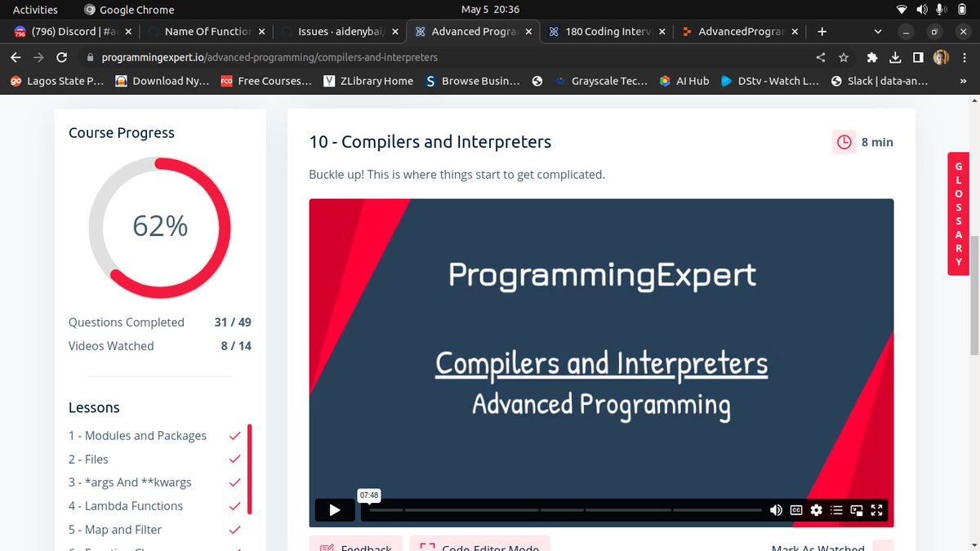Switch to last AdvancedProgramming tab
The image size is (980, 551).
pos(741,32)
